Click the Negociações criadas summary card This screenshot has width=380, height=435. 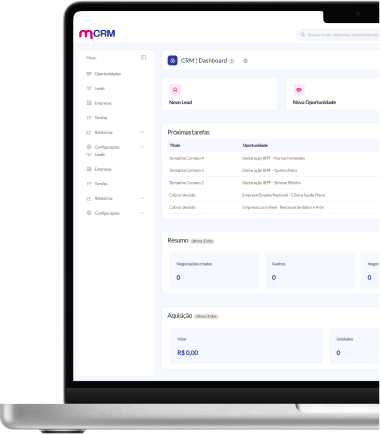point(214,271)
